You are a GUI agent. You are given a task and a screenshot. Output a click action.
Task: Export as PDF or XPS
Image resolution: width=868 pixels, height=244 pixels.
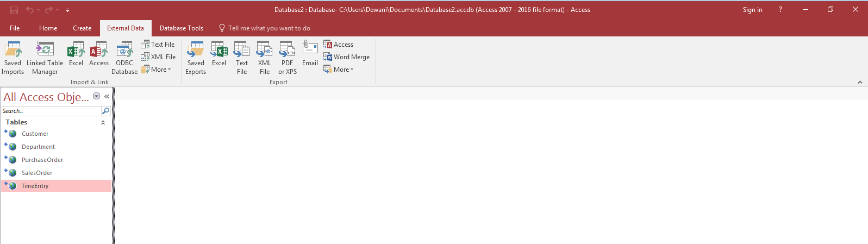(x=288, y=58)
